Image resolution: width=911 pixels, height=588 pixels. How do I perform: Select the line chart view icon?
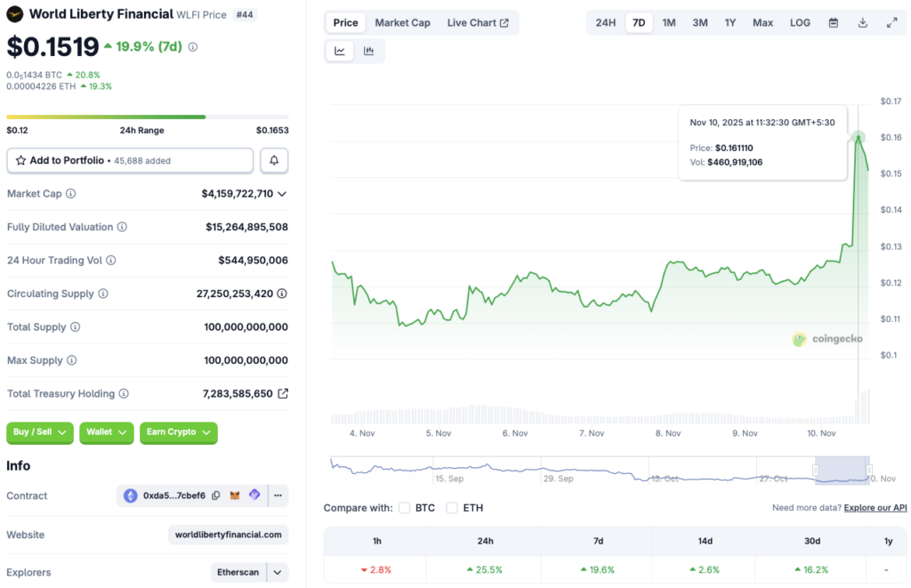pyautogui.click(x=340, y=52)
